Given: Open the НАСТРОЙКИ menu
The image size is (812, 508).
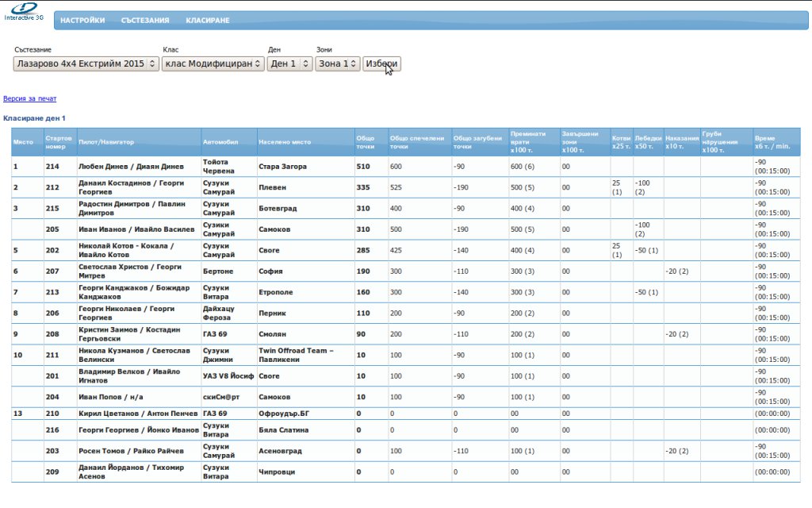Looking at the screenshot, I should 82,21.
